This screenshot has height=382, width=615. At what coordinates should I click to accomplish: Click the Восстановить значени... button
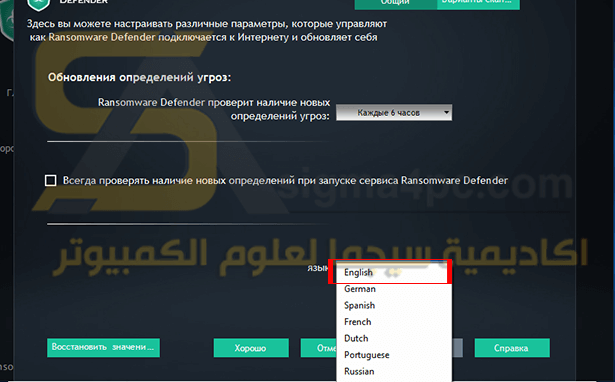[103, 347]
